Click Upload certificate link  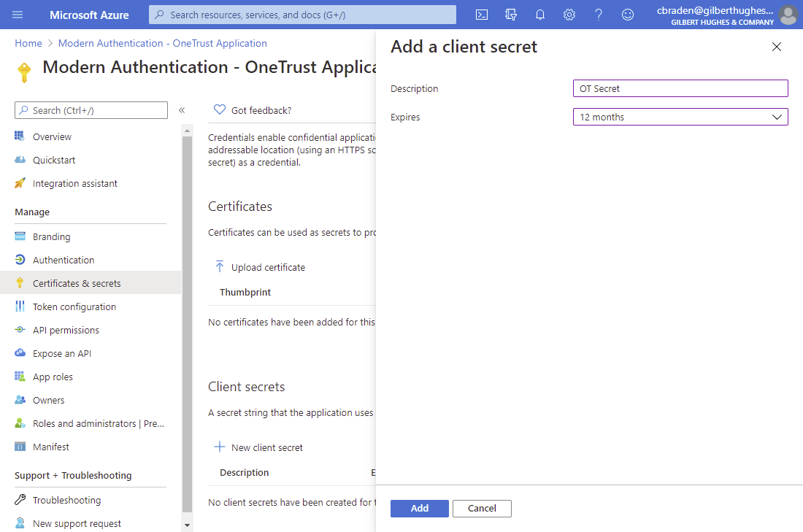(x=268, y=267)
